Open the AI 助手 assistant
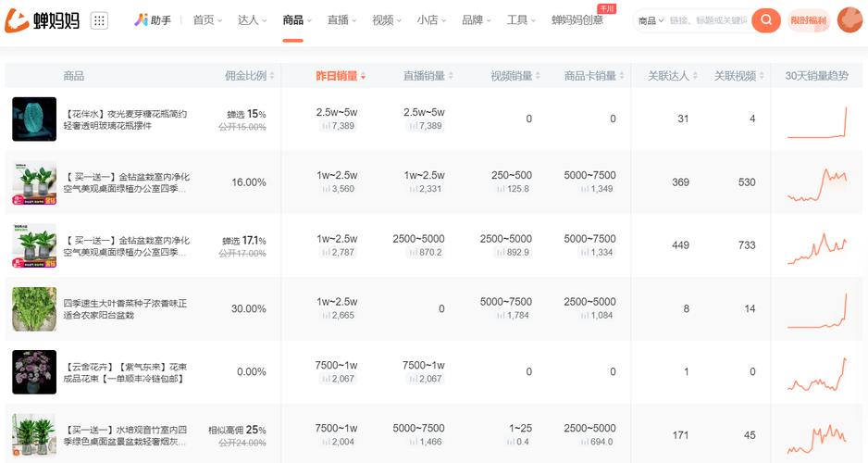This screenshot has width=868, height=463. [153, 20]
